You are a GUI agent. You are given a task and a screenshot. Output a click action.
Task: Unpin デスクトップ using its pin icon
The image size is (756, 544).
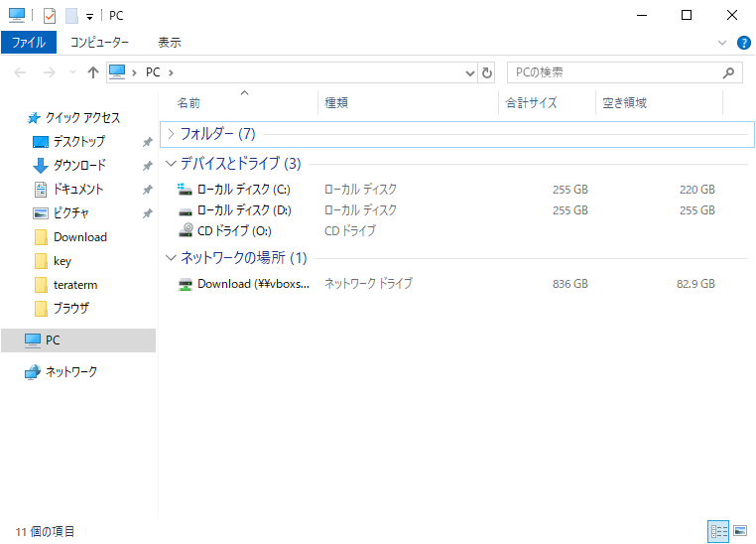pos(148,142)
